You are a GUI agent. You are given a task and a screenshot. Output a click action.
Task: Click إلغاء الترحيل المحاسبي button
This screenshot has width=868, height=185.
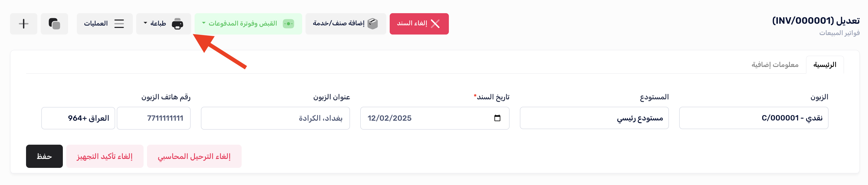(x=194, y=156)
